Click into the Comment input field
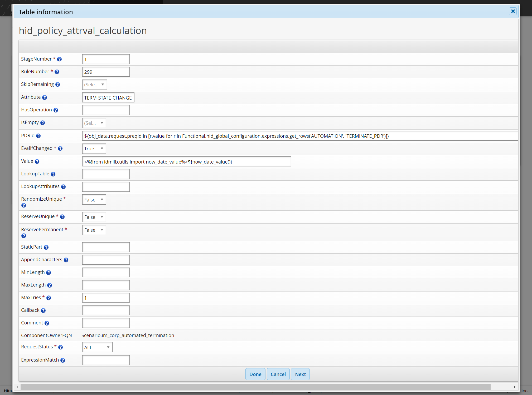 [x=106, y=323]
